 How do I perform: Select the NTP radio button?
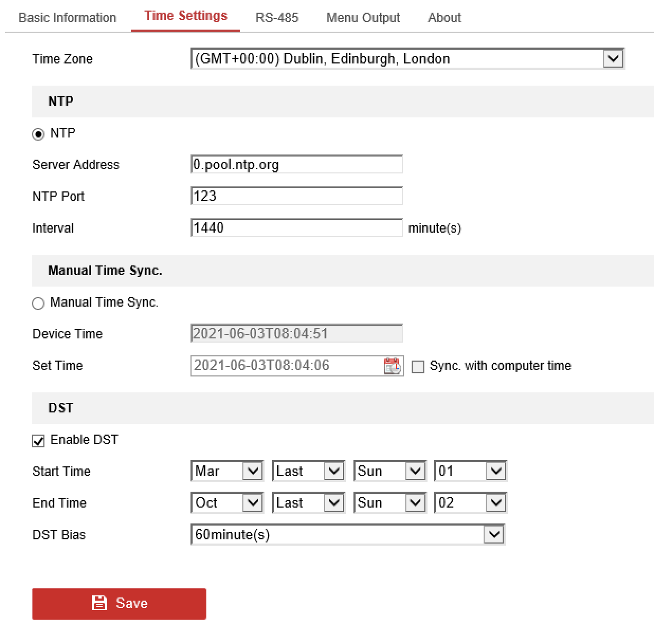[38, 134]
